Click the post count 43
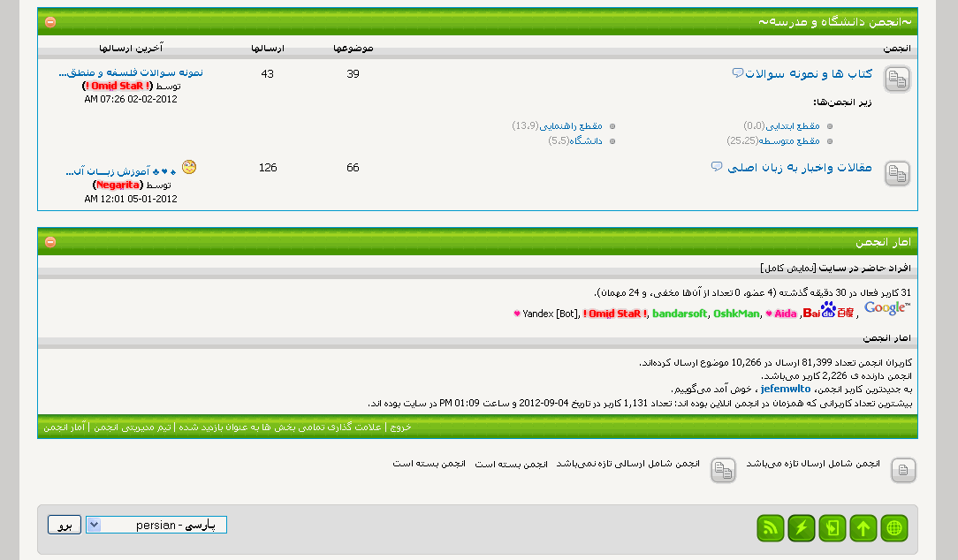The image size is (958, 560). pyautogui.click(x=268, y=74)
